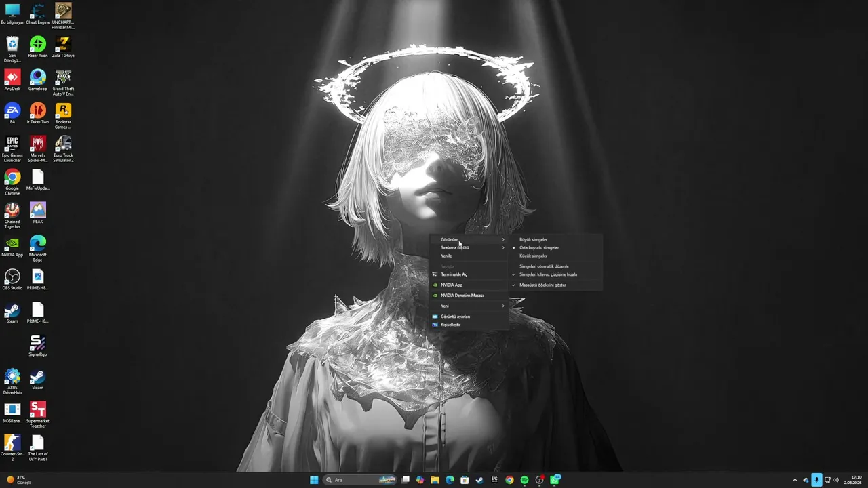The image size is (868, 488).
Task: Select the It Takes Two shortcut
Action: [x=38, y=113]
